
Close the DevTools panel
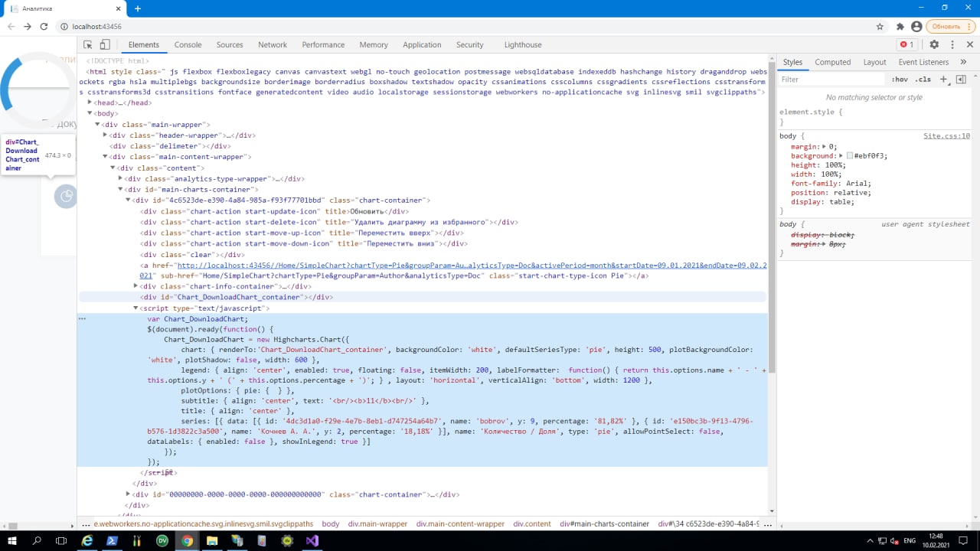click(x=970, y=45)
